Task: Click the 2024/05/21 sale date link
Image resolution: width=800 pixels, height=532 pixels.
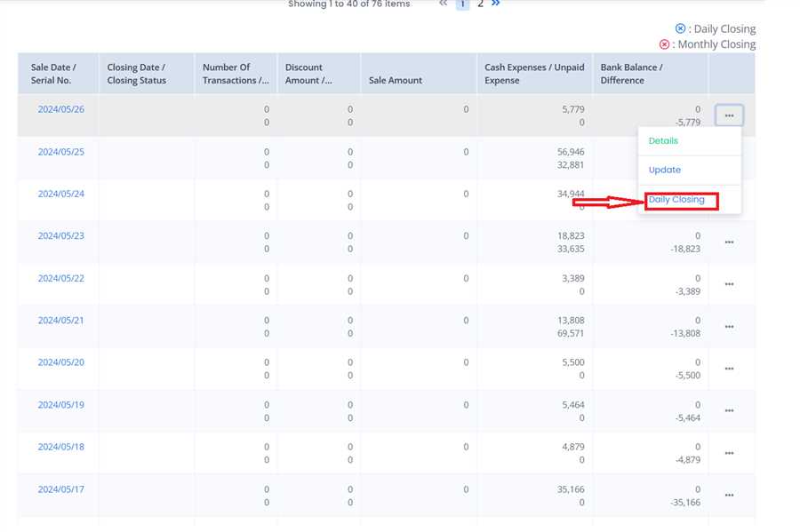Action: (x=60, y=320)
